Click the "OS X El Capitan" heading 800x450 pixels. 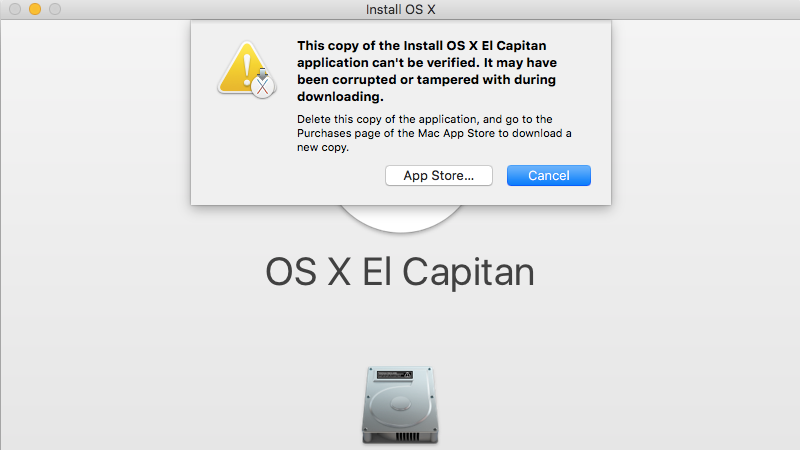pyautogui.click(x=400, y=272)
